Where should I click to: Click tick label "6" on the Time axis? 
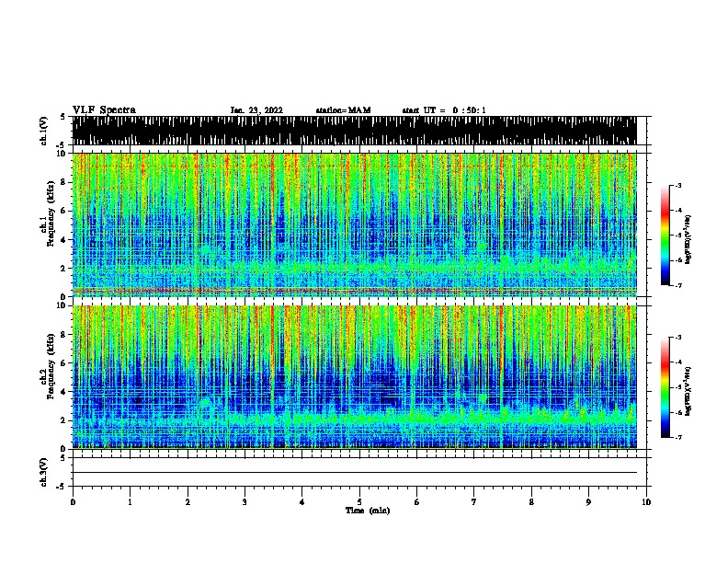(416, 501)
